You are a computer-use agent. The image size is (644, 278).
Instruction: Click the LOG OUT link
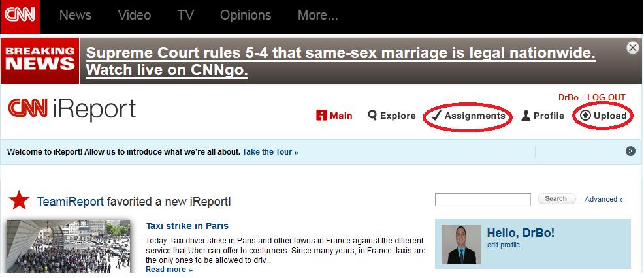(x=606, y=98)
